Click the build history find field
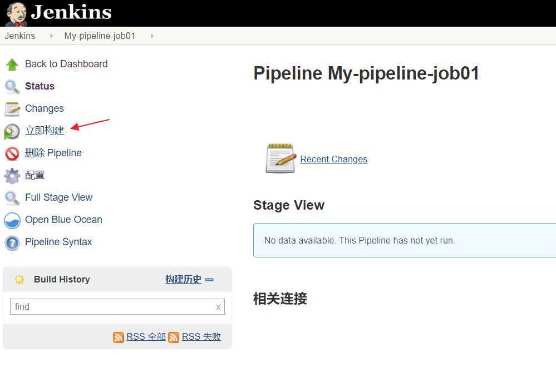Viewport: 556px width, 392px height. pyautogui.click(x=111, y=306)
